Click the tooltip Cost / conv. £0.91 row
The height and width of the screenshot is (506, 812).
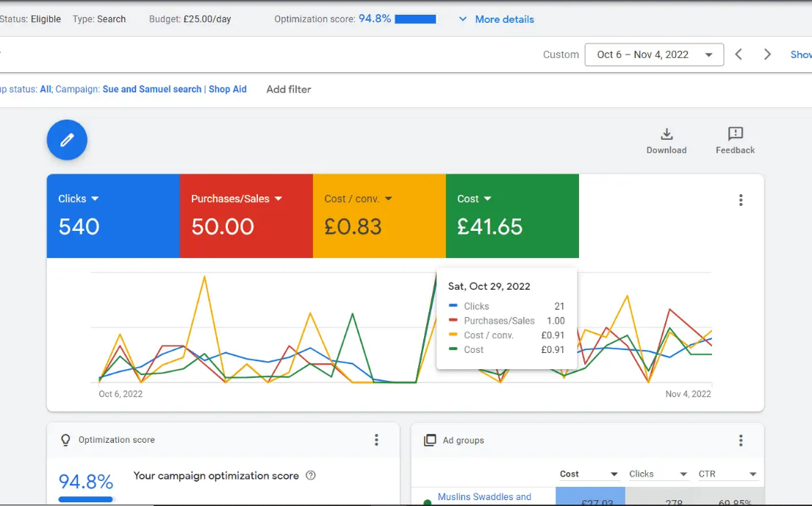point(506,335)
